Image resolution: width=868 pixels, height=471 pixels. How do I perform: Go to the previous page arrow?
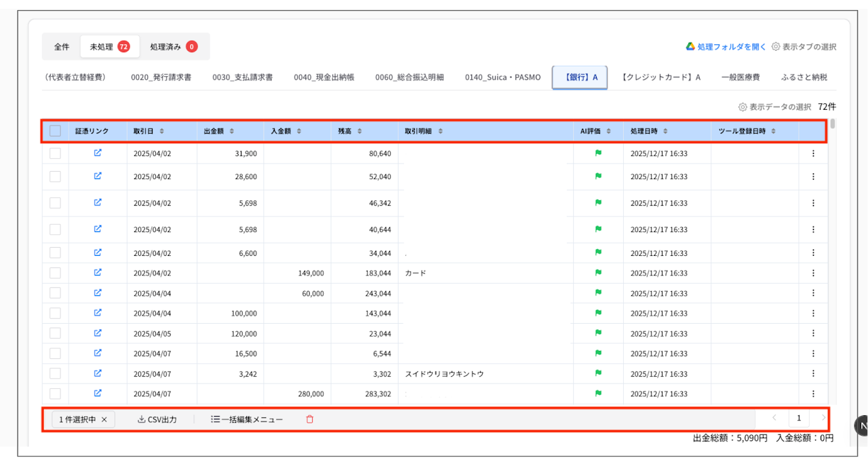click(x=774, y=418)
